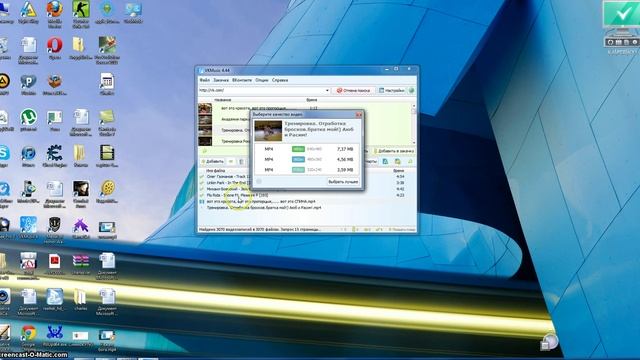Click the Найдено 3070 видеозаписей status text
Screen dimensions: 640x360
click(260, 229)
